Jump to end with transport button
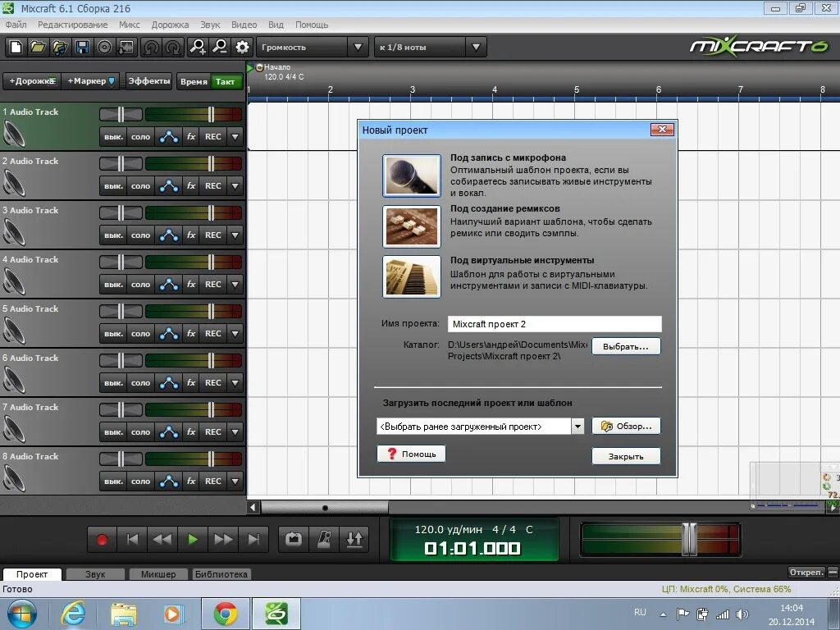The height and width of the screenshot is (630, 840). 254,540
